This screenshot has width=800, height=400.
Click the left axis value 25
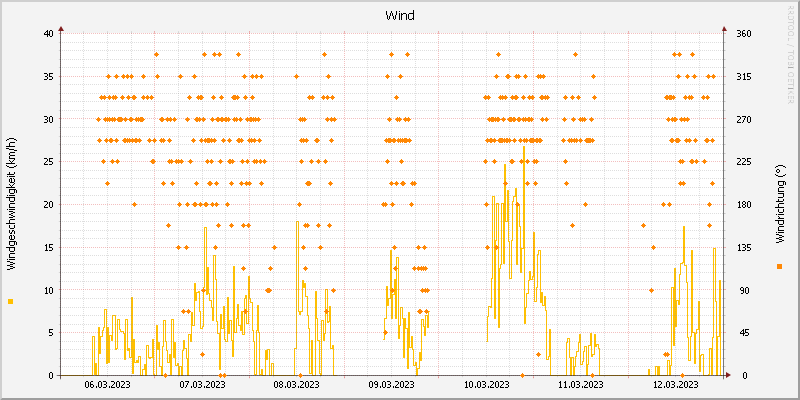click(x=48, y=162)
